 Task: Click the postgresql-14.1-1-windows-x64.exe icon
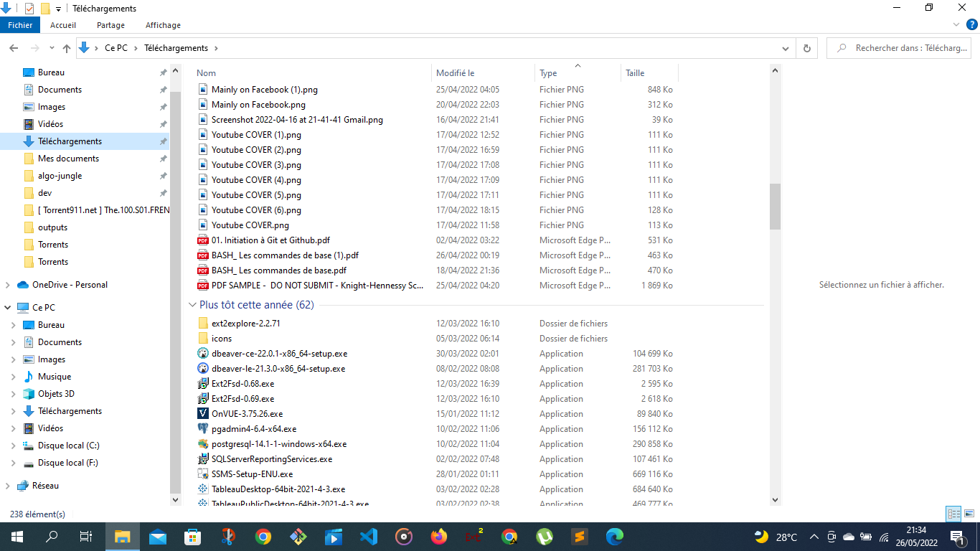pos(203,444)
